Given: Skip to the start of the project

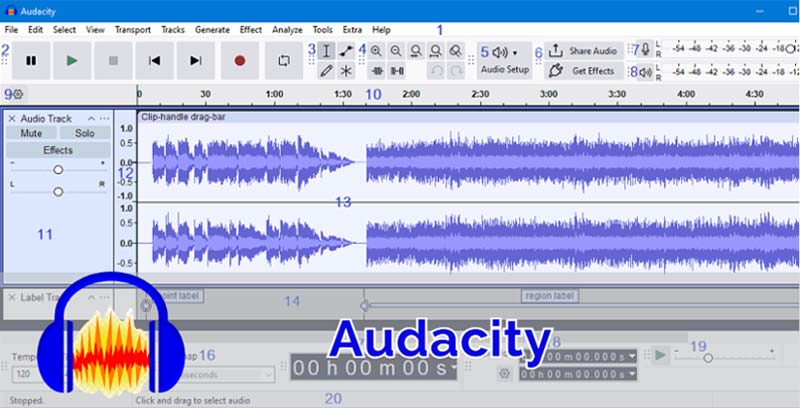Looking at the screenshot, I should tap(155, 61).
